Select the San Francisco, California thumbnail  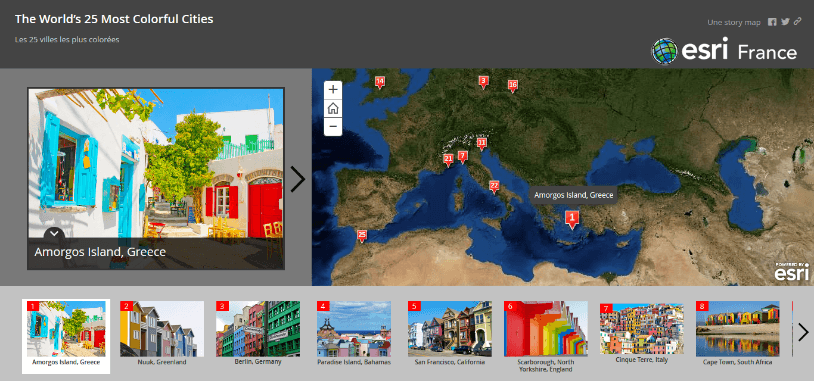pos(450,333)
